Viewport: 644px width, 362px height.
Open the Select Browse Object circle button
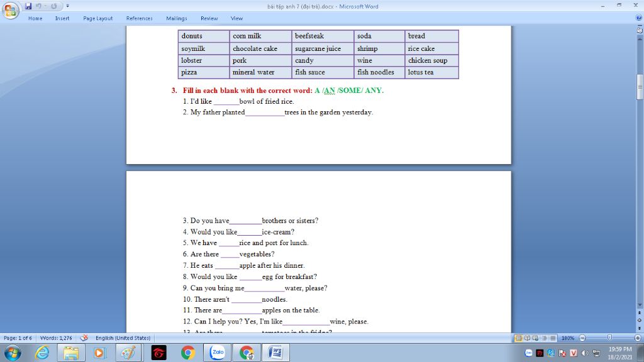tap(640, 321)
